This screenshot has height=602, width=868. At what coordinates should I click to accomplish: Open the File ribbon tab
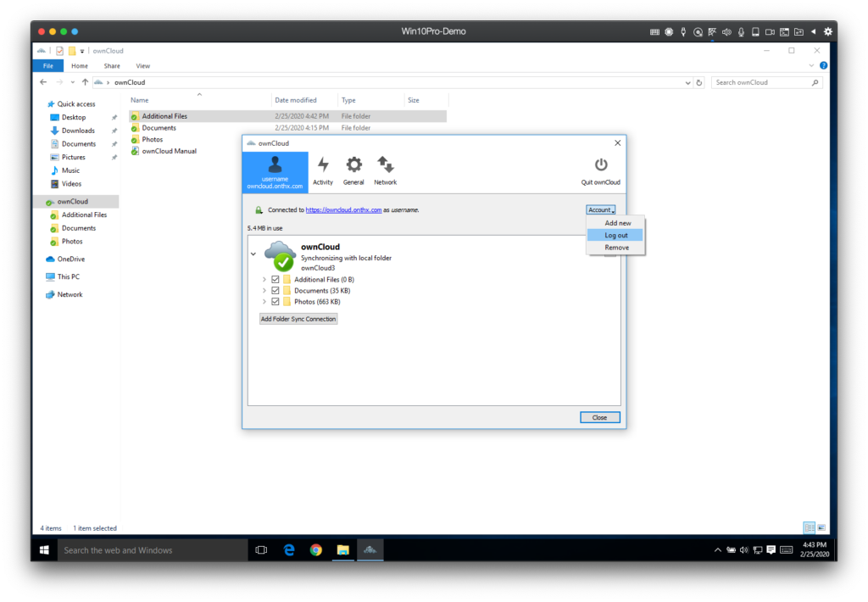click(48, 65)
